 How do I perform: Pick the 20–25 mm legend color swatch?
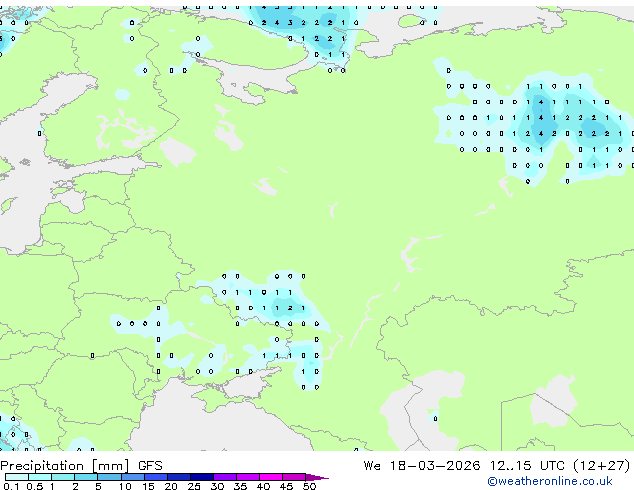point(179,477)
